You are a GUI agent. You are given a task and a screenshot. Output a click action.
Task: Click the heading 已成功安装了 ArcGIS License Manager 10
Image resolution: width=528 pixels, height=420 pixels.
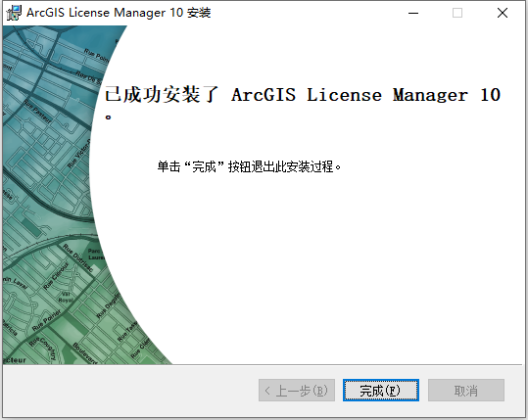tap(302, 95)
